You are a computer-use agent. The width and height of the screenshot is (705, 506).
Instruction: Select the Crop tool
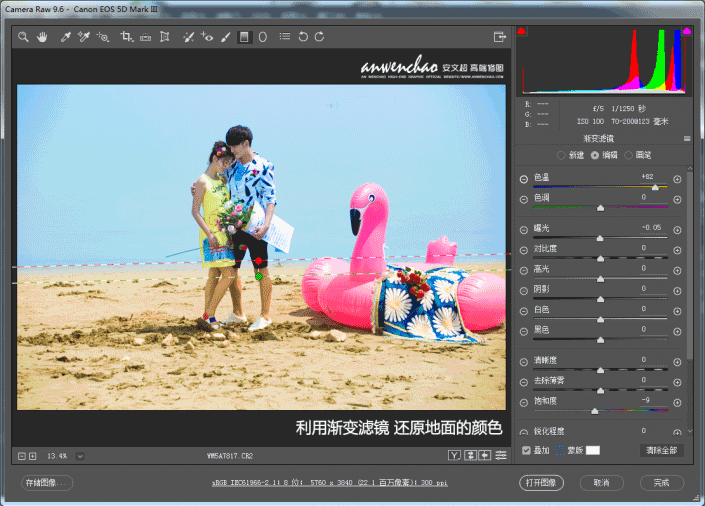[126, 37]
